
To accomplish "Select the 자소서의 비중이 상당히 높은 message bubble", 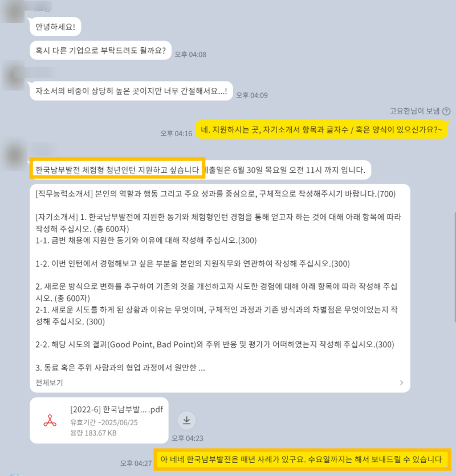I will (131, 91).
